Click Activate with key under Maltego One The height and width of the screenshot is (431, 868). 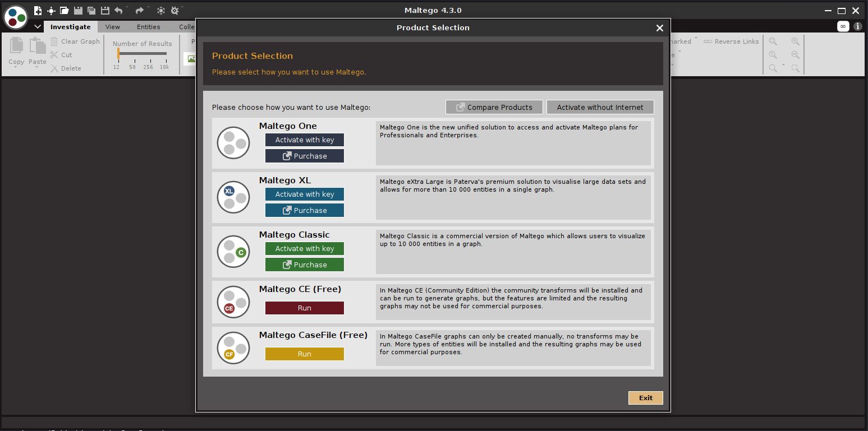coord(305,140)
